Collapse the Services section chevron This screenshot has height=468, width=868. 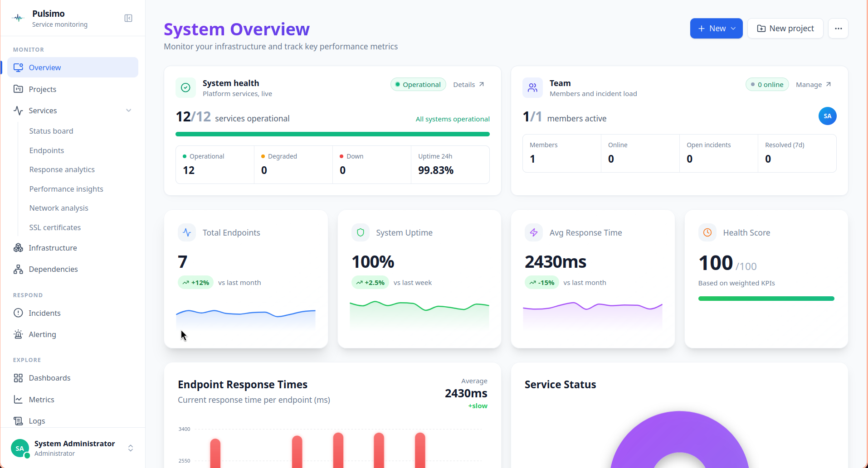[129, 111]
